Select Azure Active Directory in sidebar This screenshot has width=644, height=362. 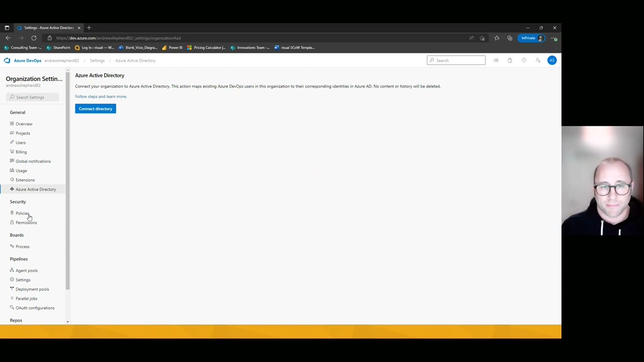click(35, 190)
